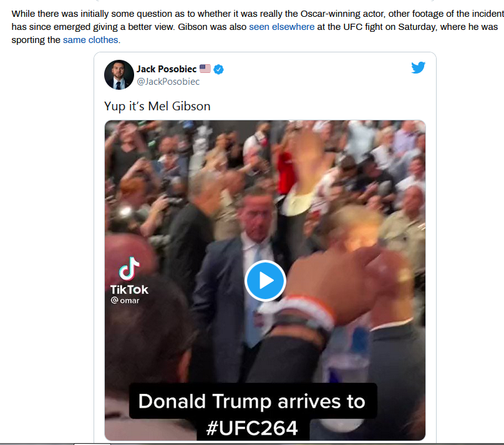This screenshot has height=445, width=504.
Task: Click the TikTok wordmark text
Action: point(129,290)
